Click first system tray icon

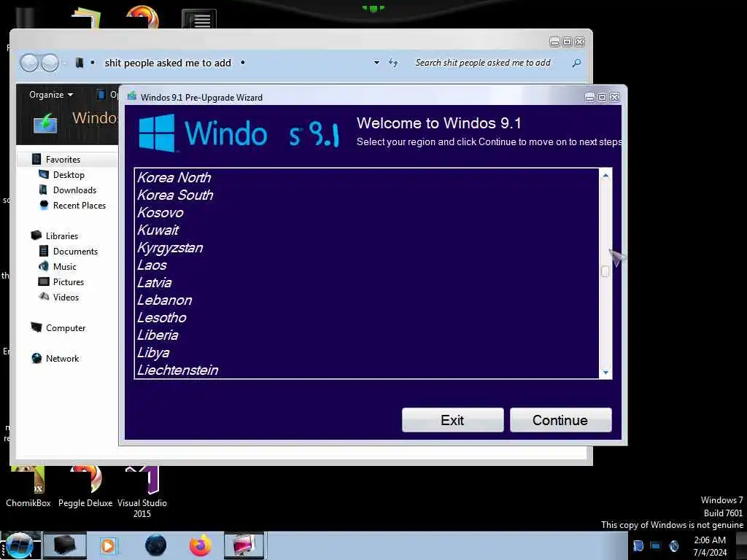(x=638, y=545)
